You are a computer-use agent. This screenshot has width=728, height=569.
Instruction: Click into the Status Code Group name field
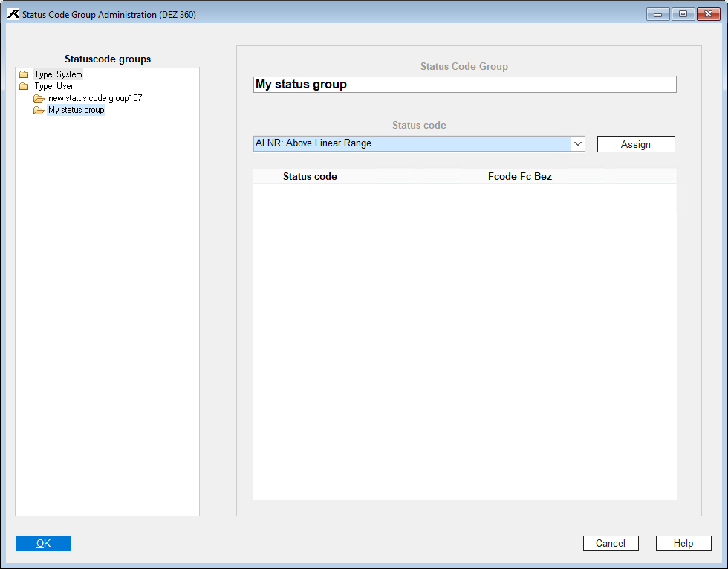pos(464,85)
